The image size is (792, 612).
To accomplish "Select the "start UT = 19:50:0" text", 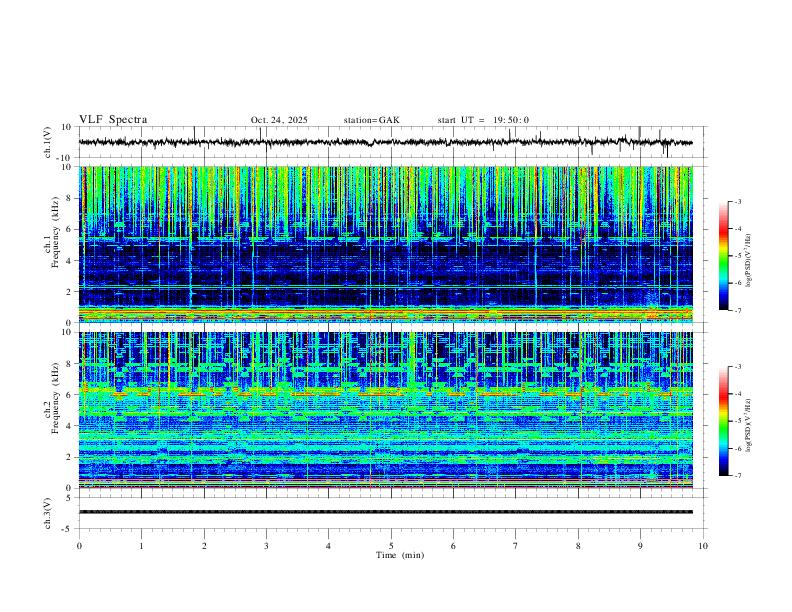I will [x=483, y=120].
